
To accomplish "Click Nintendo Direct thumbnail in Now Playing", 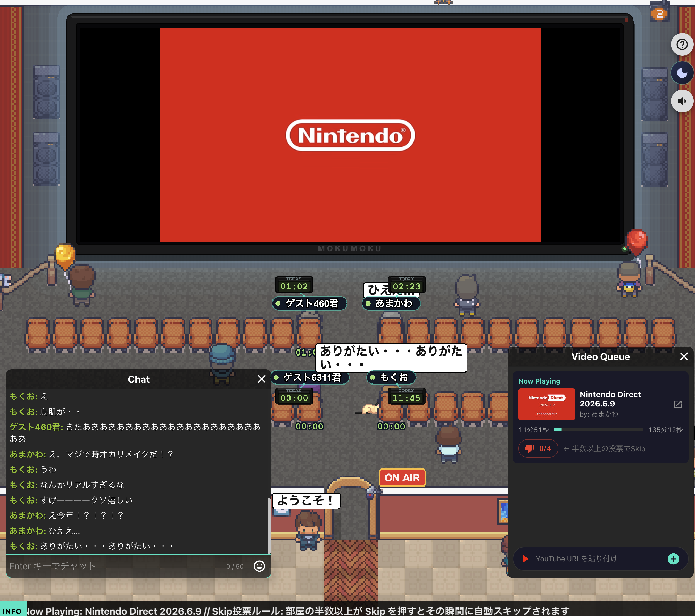I will click(547, 404).
